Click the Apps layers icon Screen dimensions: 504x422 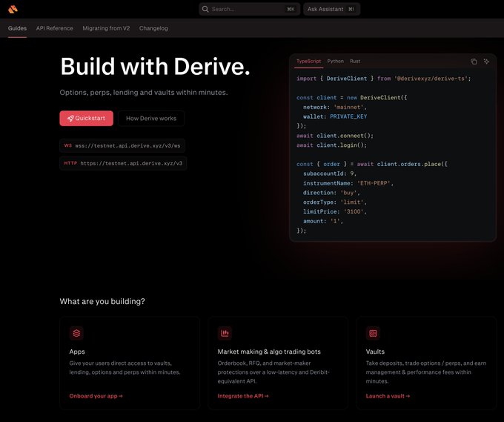point(76,333)
